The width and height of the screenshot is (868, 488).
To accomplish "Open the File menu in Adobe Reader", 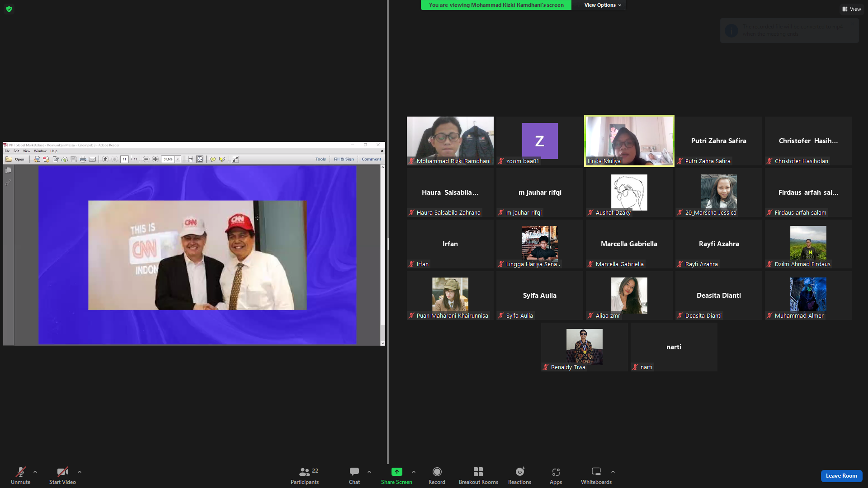I will coord(7,151).
